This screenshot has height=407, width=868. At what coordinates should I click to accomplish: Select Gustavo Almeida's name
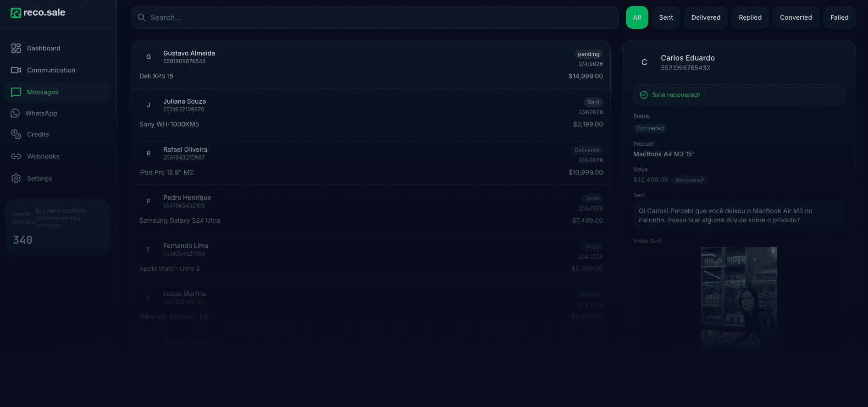(x=189, y=53)
